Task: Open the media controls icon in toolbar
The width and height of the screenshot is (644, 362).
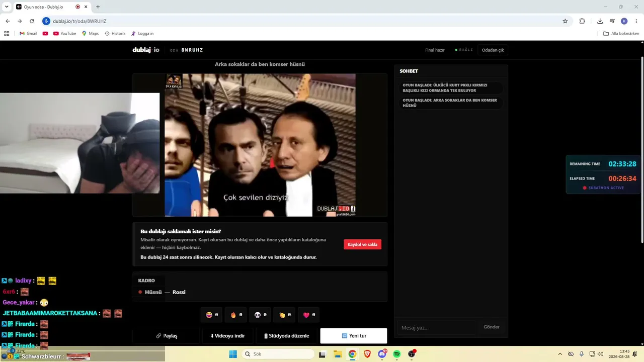Action: (x=612, y=21)
